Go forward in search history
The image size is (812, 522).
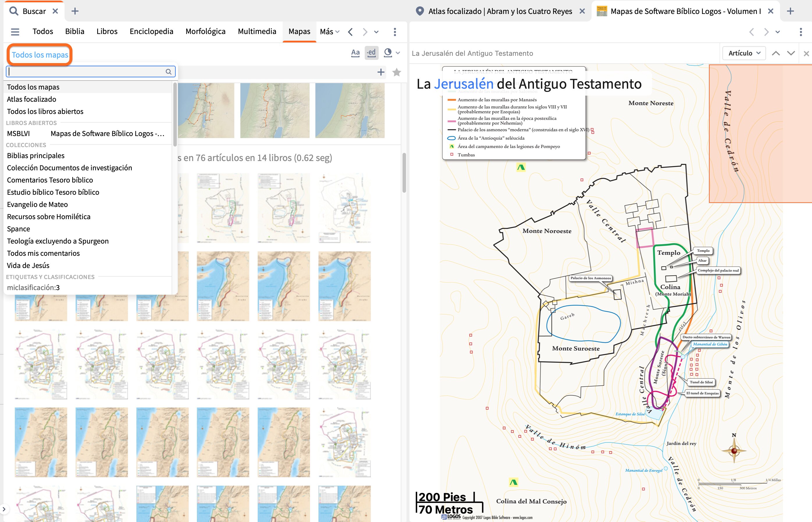pyautogui.click(x=365, y=32)
